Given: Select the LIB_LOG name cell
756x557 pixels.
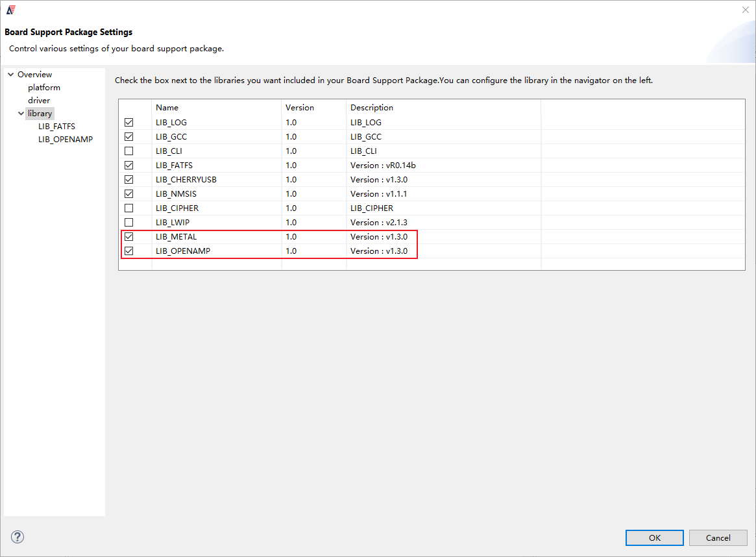Looking at the screenshot, I should 217,123.
